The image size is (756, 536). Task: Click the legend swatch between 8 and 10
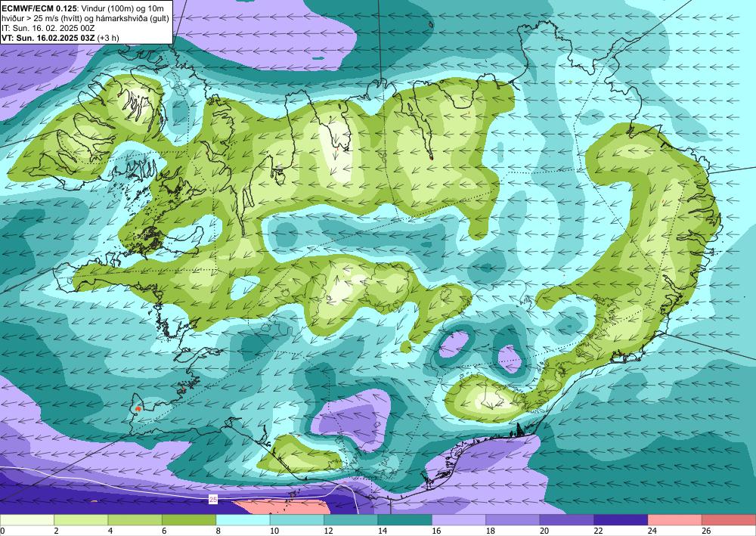[243, 520]
